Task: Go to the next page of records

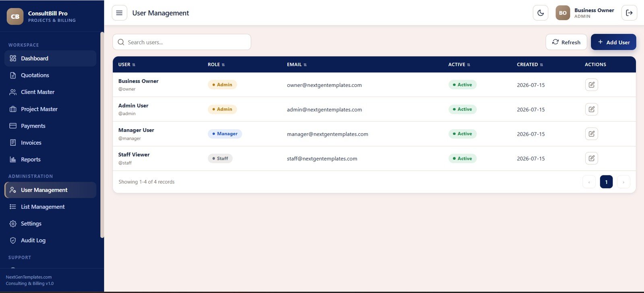Action: (x=623, y=182)
